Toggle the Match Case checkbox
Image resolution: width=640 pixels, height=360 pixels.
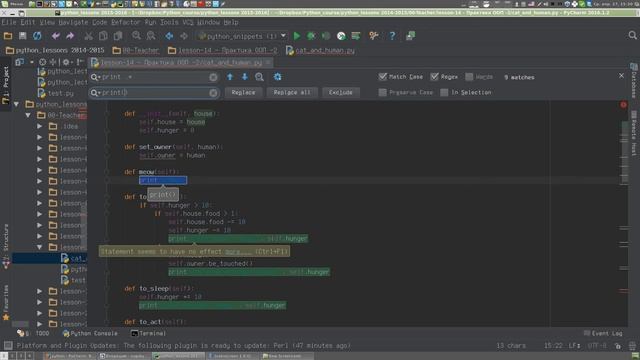(x=382, y=77)
